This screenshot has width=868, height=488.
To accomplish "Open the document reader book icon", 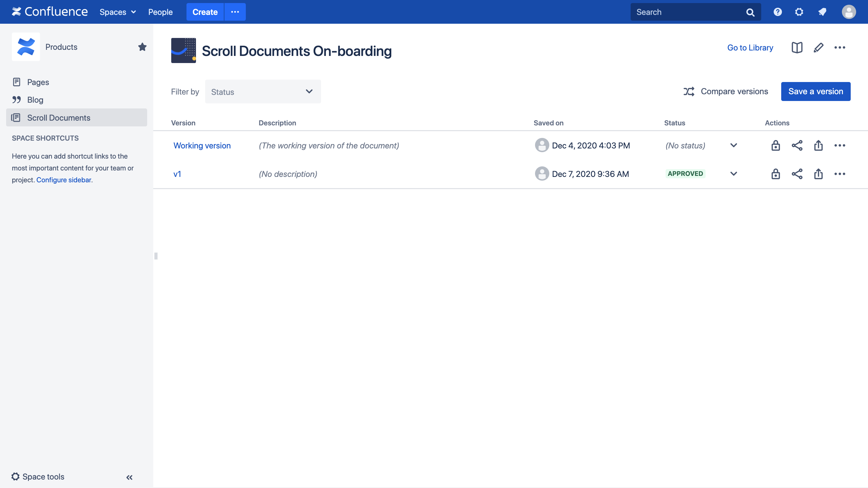I will [797, 47].
